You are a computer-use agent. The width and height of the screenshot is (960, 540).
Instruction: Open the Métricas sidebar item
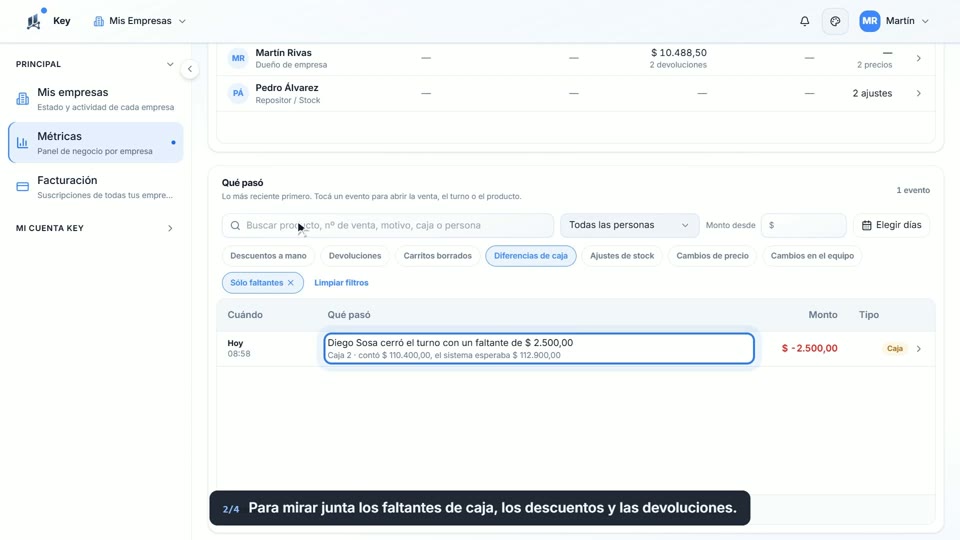pos(96,143)
